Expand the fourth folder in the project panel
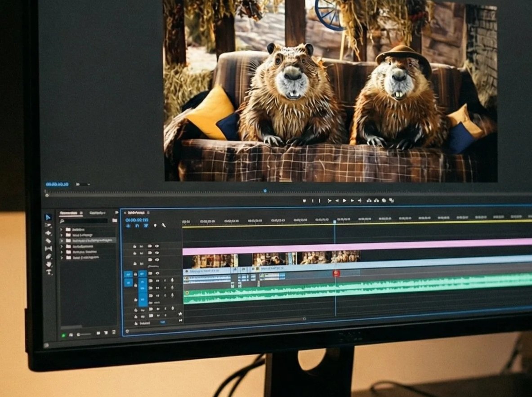This screenshot has width=532, height=397. click(x=62, y=246)
